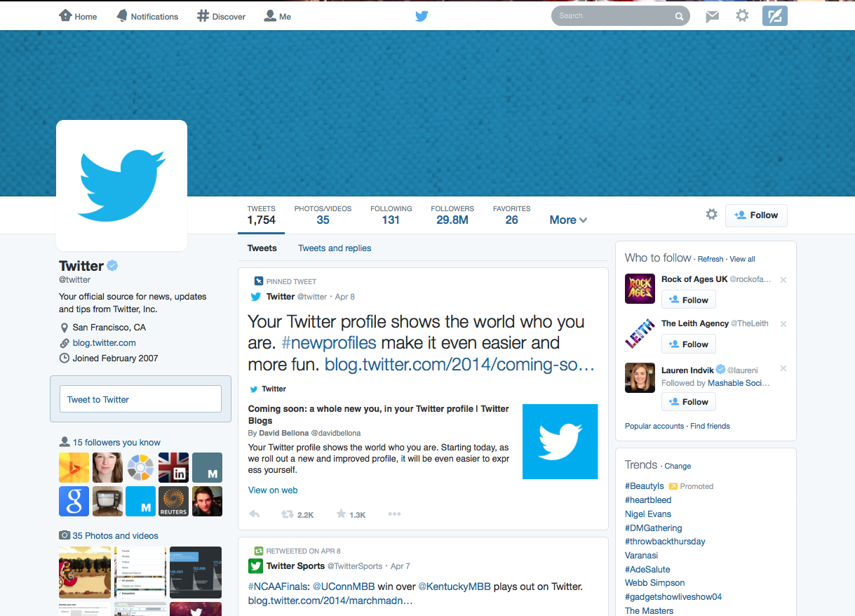The height and width of the screenshot is (616, 855).
Task: Click Reuters follower avatar
Action: 174,501
